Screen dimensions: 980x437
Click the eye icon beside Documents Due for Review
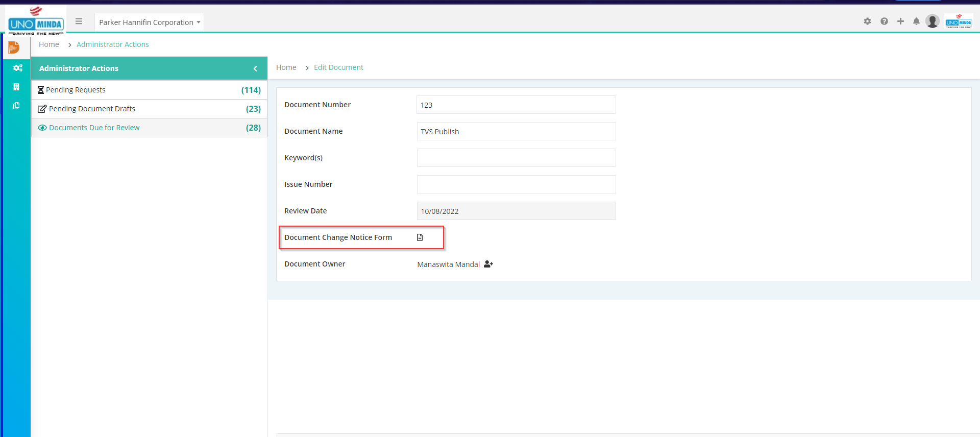(x=42, y=128)
